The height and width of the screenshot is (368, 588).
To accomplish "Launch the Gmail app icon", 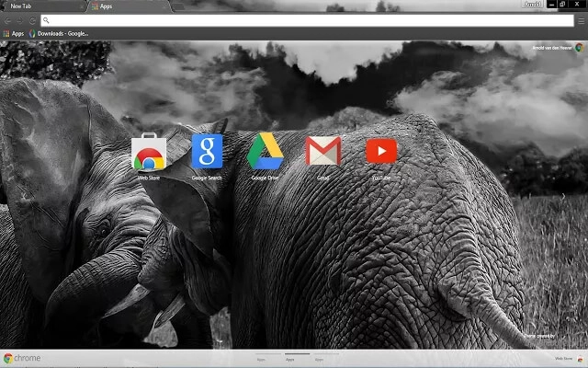I will pyautogui.click(x=323, y=151).
